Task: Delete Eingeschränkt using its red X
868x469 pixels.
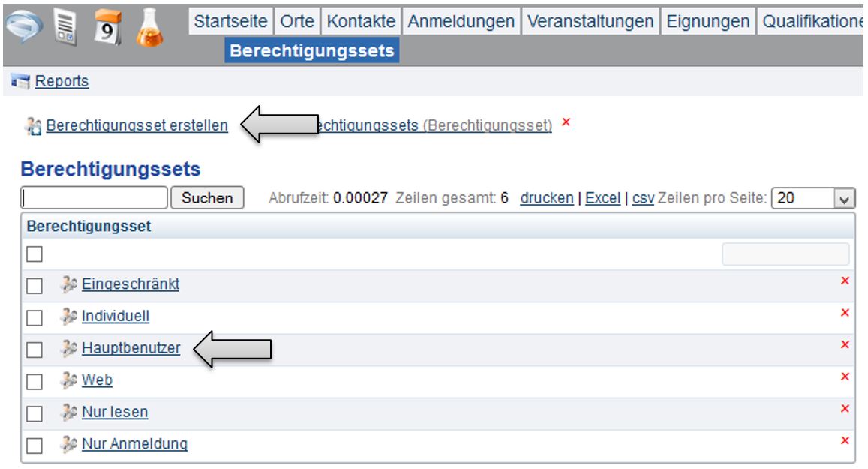Action: (x=845, y=281)
